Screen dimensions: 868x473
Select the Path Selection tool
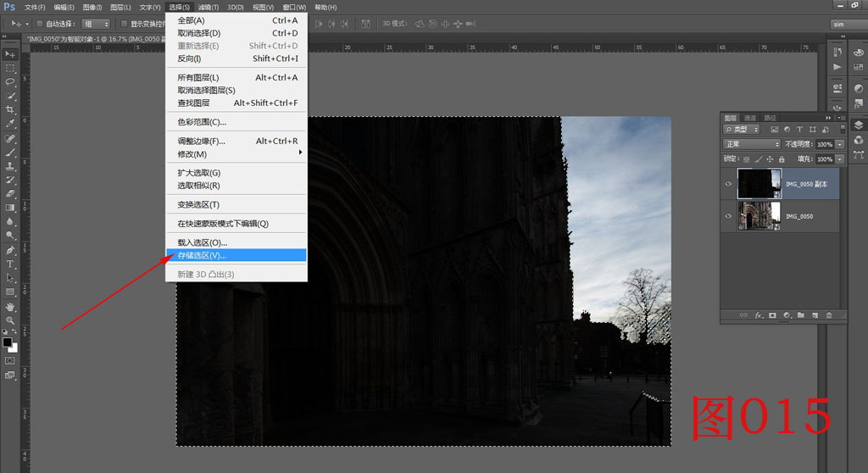10,278
